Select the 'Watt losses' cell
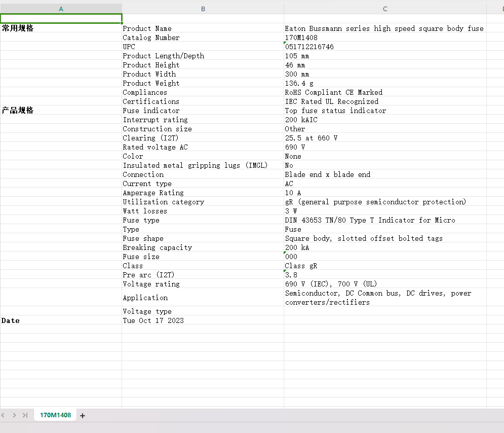 point(203,211)
